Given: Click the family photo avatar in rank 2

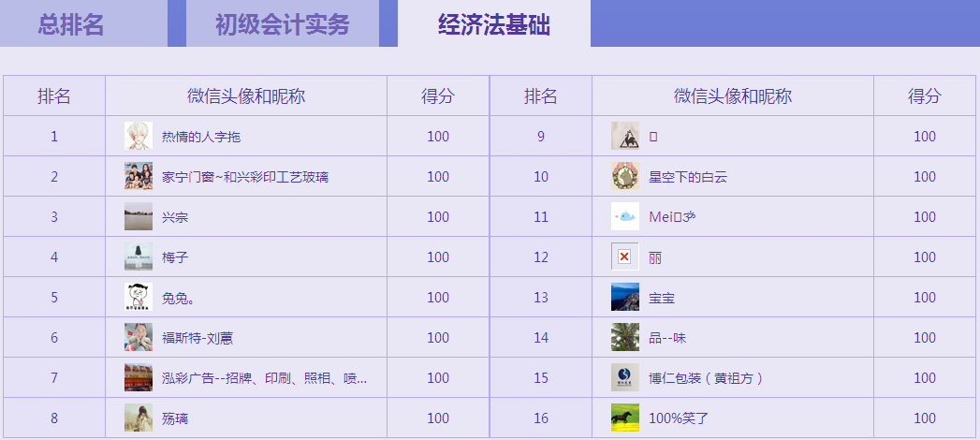Looking at the screenshot, I should pyautogui.click(x=139, y=176).
